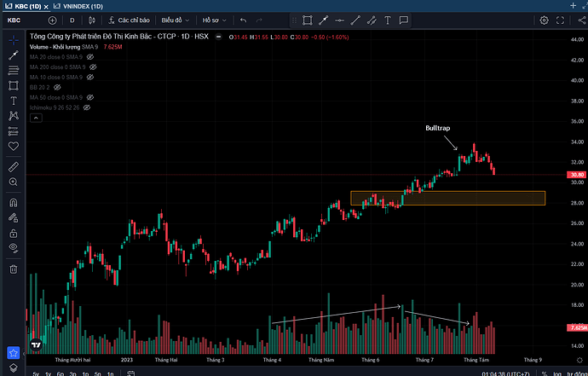Click the undo arrow
The image size is (588, 376).
(244, 20)
